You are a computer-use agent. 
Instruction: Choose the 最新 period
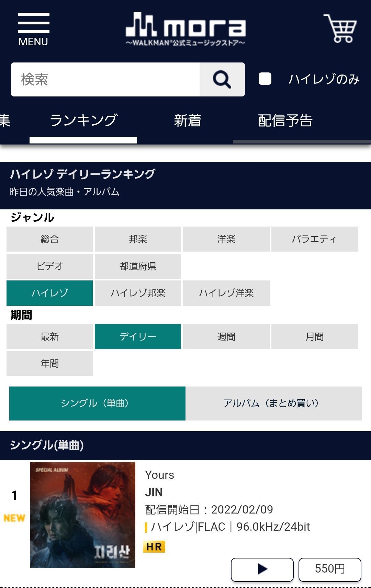tap(49, 336)
